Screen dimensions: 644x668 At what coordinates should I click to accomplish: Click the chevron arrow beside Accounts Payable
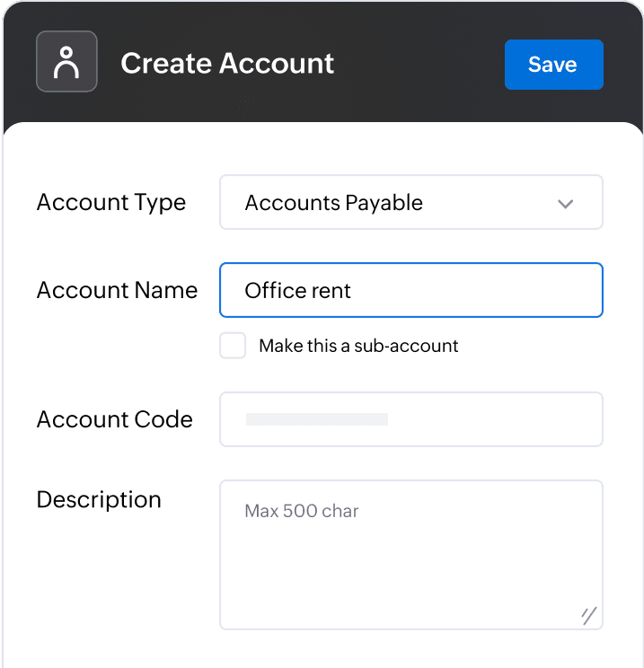click(565, 204)
